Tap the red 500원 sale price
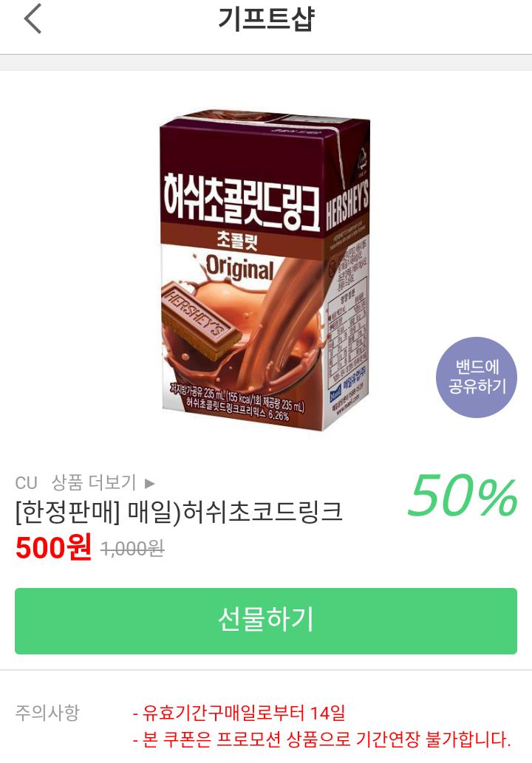 [53, 547]
